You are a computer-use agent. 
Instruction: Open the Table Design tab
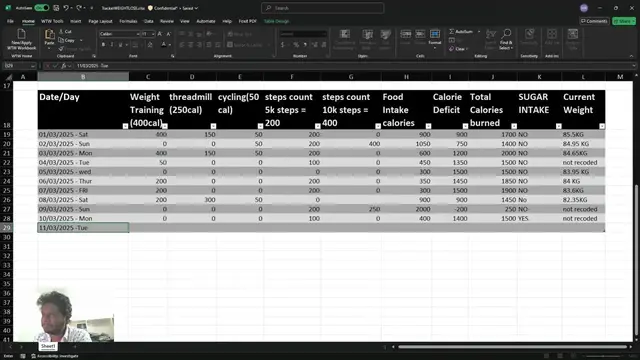point(276,21)
